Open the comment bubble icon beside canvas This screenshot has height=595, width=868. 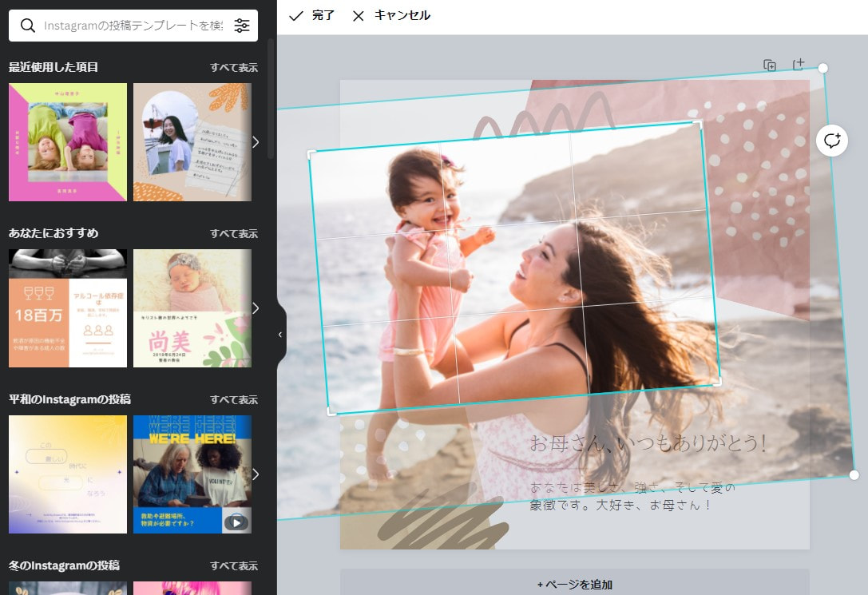pos(831,141)
